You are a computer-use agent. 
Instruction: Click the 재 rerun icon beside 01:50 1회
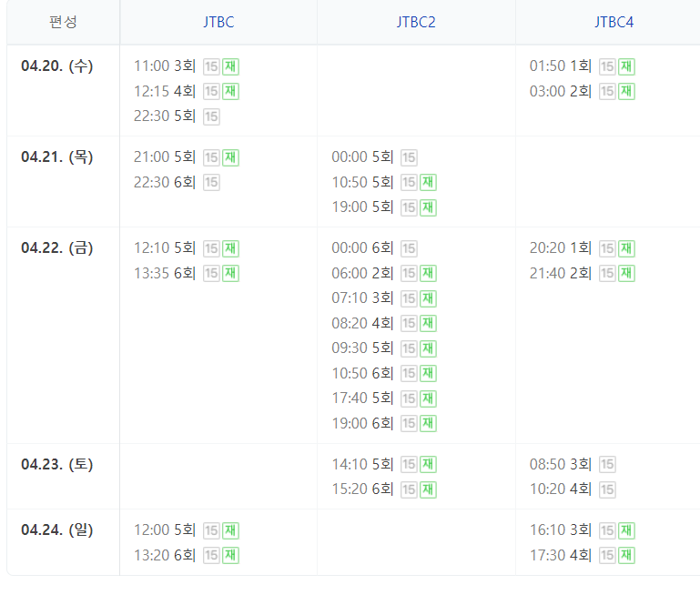point(626,67)
